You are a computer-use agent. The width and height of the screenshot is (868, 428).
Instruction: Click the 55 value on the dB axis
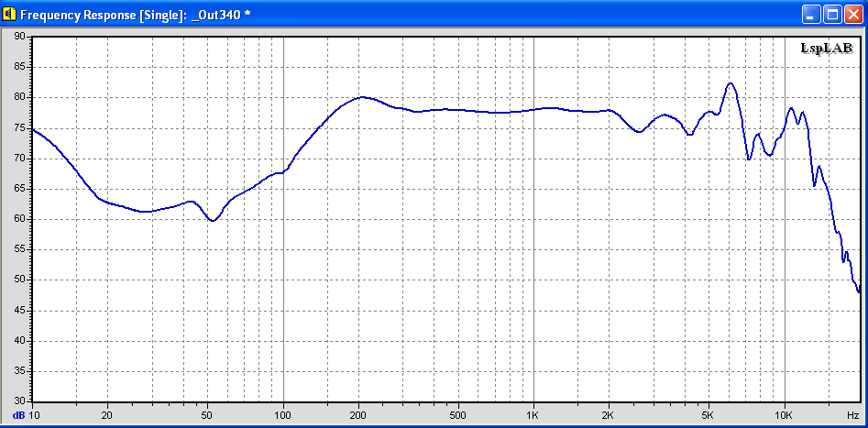19,249
